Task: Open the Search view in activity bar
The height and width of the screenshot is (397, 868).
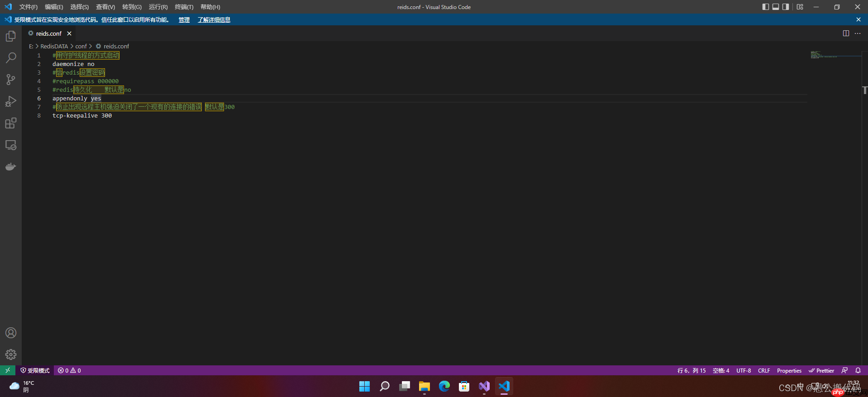Action: pyautogui.click(x=11, y=58)
